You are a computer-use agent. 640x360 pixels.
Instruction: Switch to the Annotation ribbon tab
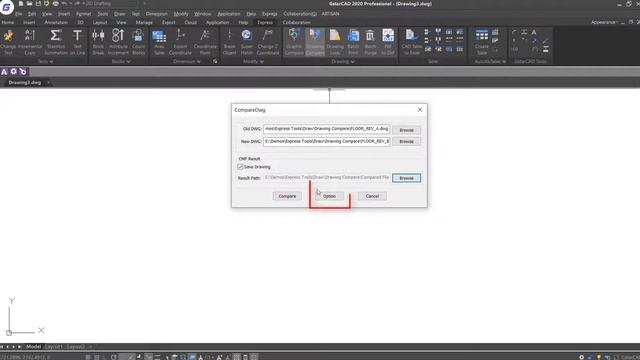tap(56, 22)
